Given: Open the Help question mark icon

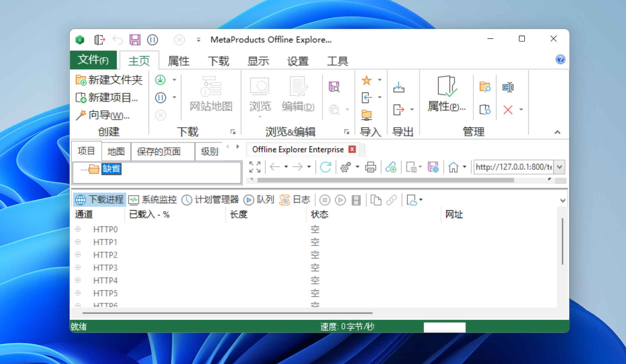Looking at the screenshot, I should coord(560,59).
